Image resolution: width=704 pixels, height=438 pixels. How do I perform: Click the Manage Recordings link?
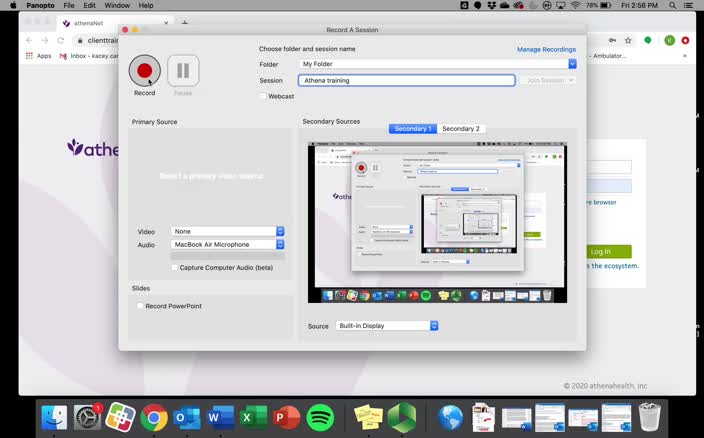tap(546, 49)
